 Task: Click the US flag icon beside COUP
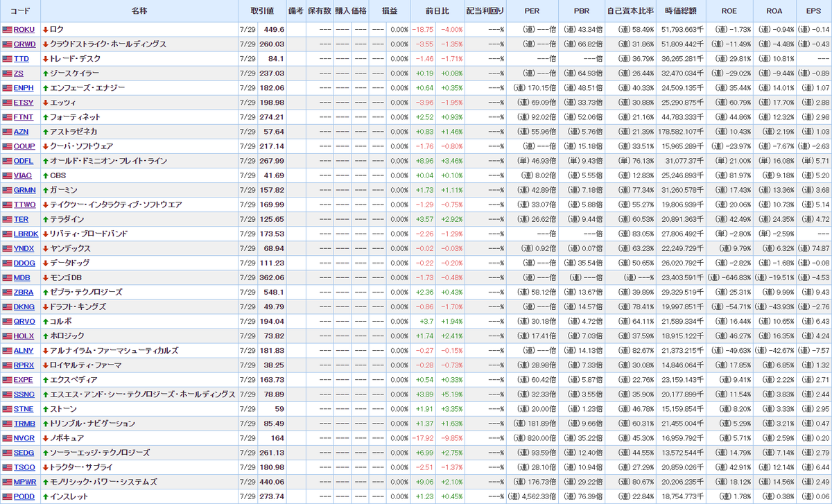pos(7,146)
